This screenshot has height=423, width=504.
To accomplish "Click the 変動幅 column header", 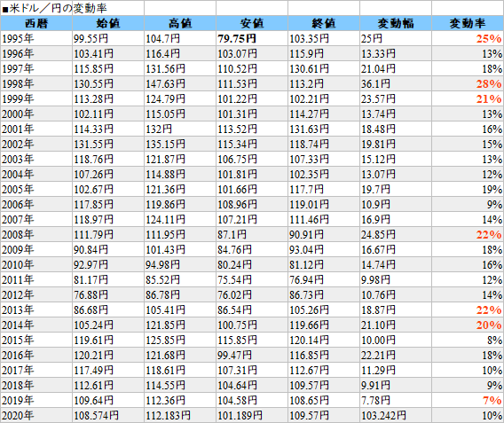I will (396, 23).
